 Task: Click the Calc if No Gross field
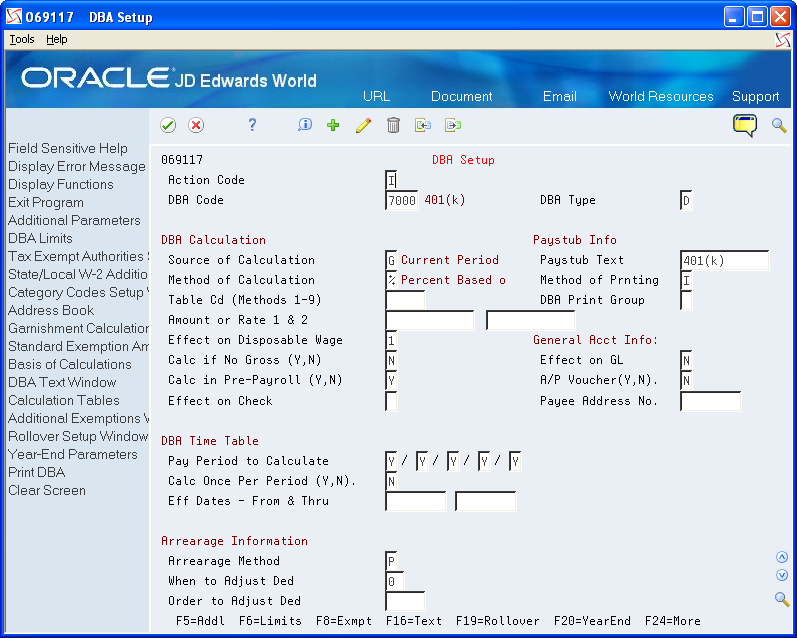coord(391,360)
